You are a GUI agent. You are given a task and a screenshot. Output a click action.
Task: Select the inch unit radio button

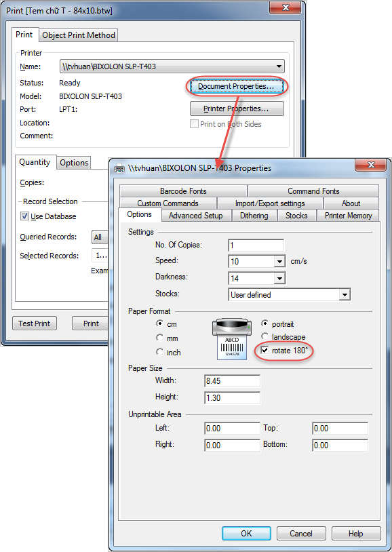tap(159, 352)
